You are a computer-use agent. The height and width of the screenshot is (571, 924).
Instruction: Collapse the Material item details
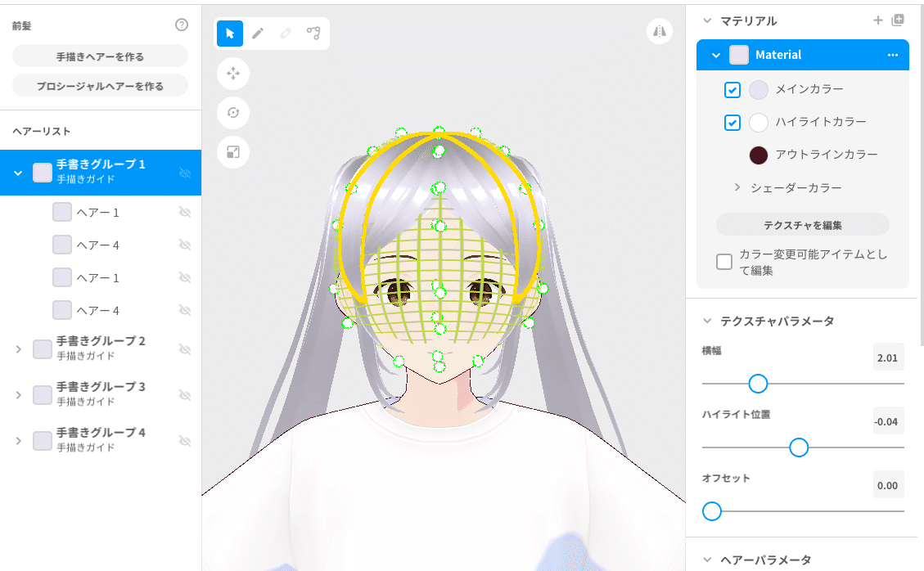coord(716,56)
